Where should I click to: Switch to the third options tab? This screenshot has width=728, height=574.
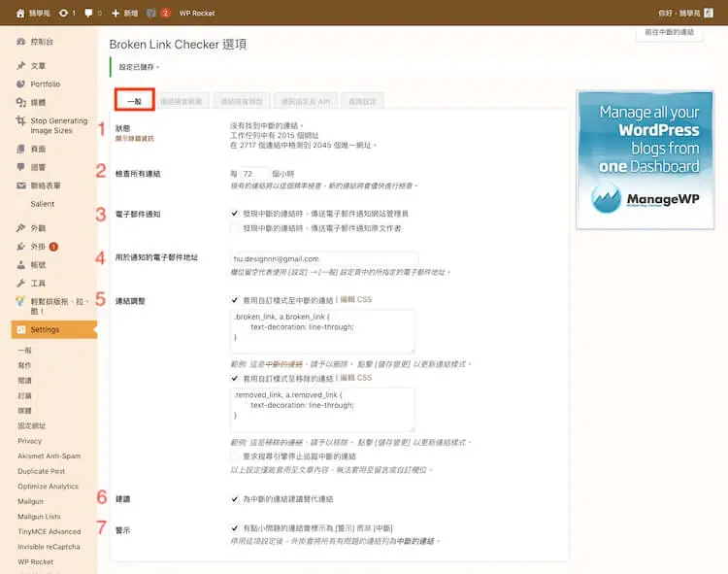pyautogui.click(x=242, y=101)
